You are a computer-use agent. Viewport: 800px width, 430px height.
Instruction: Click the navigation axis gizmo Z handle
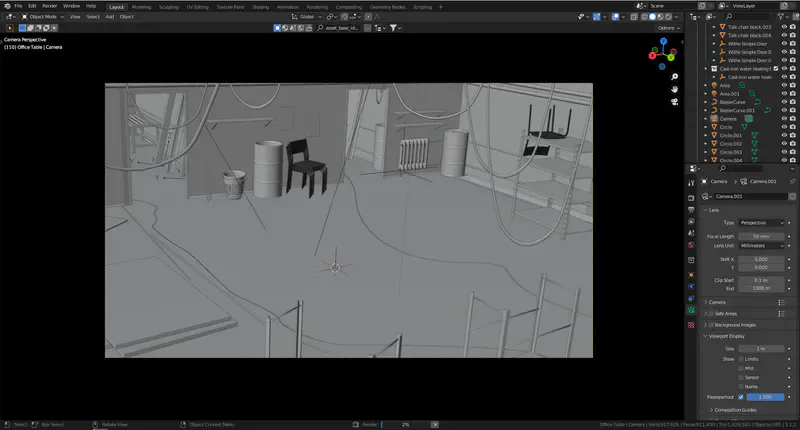(x=663, y=41)
